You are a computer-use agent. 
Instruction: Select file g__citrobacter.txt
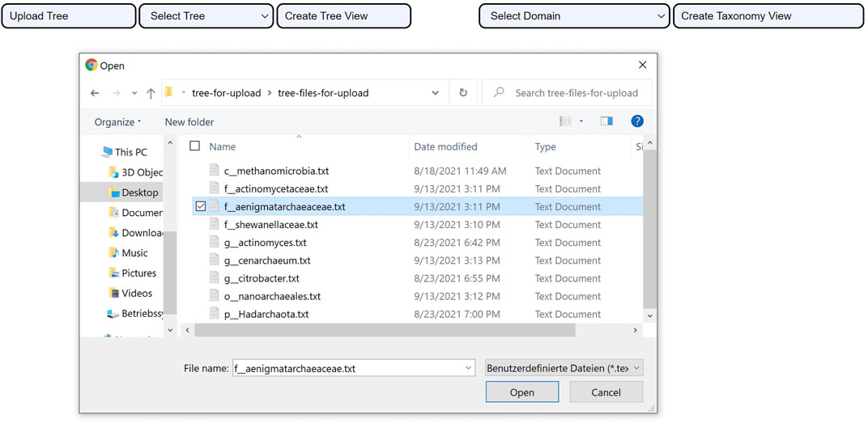262,278
